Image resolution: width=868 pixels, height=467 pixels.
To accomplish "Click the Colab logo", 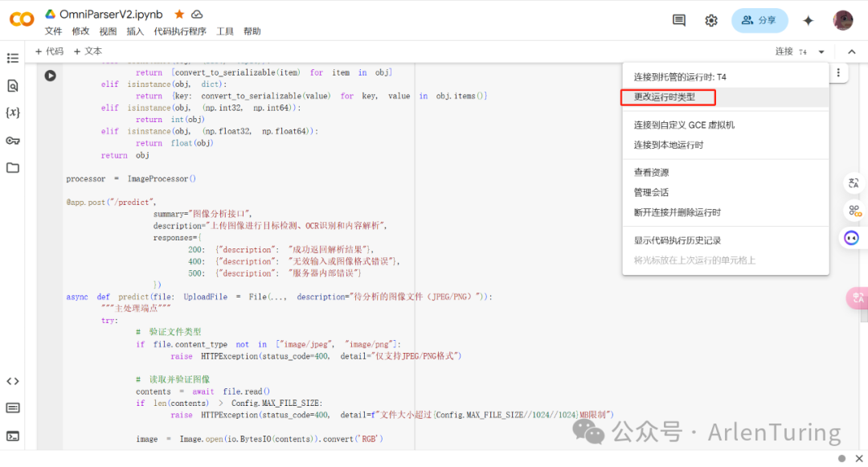I will (22, 20).
